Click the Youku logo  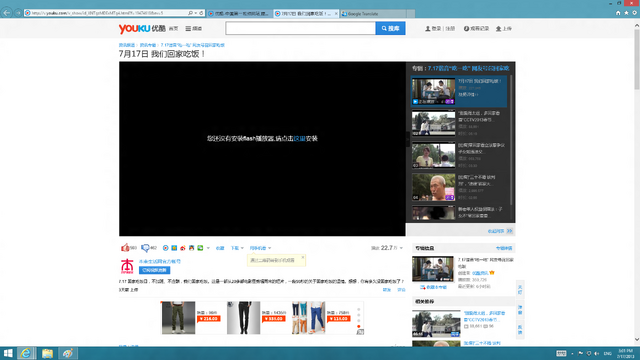coord(142,29)
